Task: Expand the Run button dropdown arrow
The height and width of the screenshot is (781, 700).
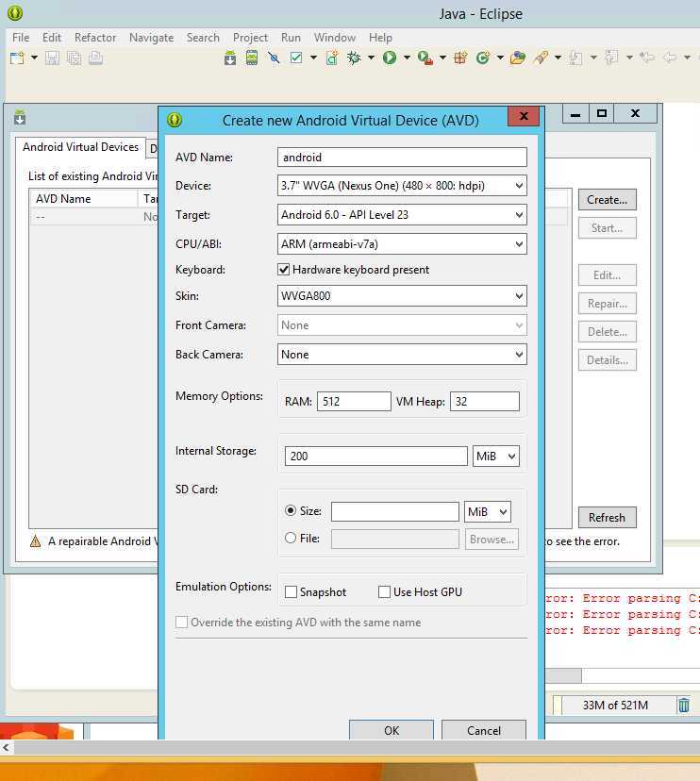Action: 407,58
